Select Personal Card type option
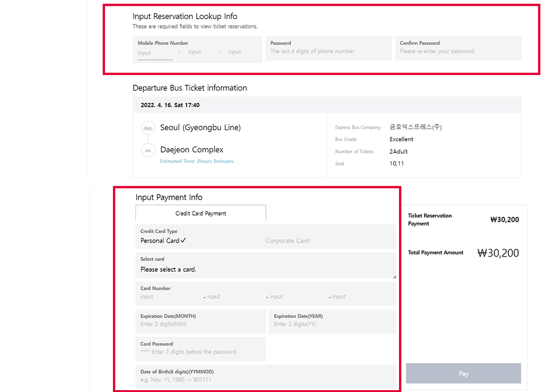This screenshot has width=560, height=392. point(163,241)
